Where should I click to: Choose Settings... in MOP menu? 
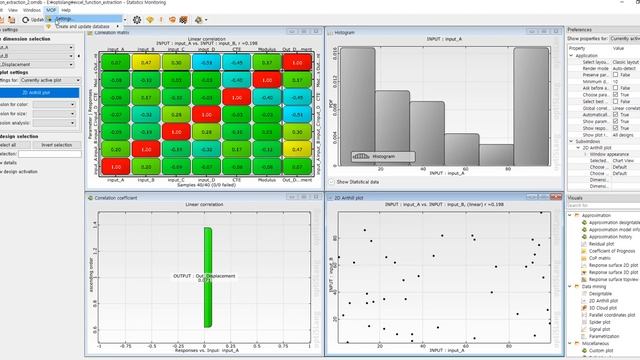click(x=84, y=19)
